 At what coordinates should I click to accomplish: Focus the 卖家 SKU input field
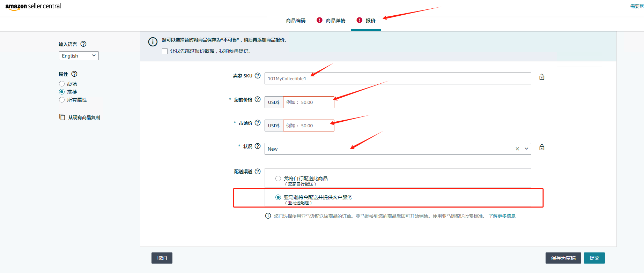[398, 78]
